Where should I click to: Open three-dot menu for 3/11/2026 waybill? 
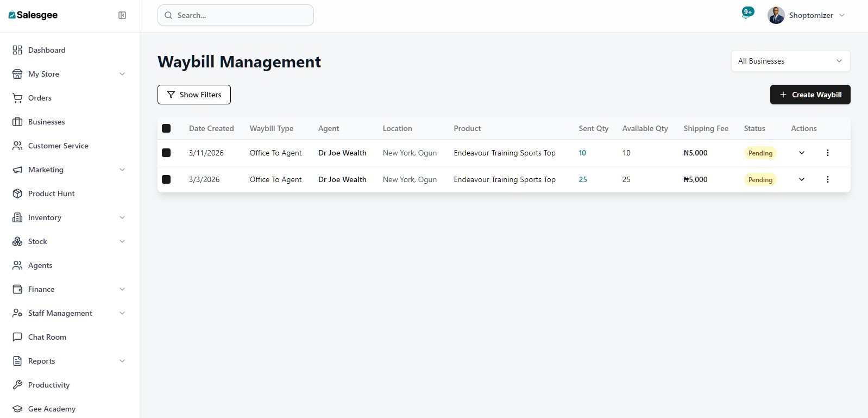[828, 153]
